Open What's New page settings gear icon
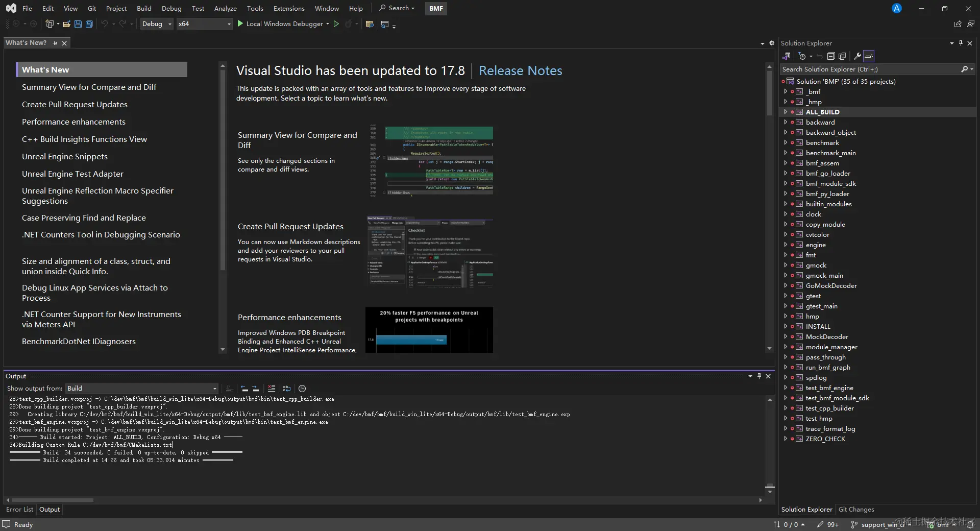The width and height of the screenshot is (980, 531). [x=772, y=43]
